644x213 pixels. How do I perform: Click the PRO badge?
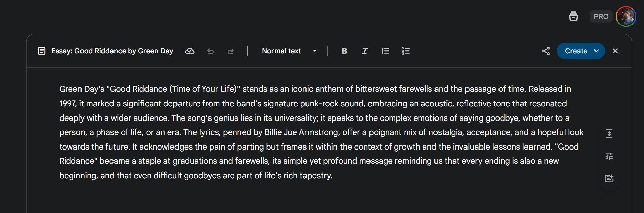pos(601,16)
